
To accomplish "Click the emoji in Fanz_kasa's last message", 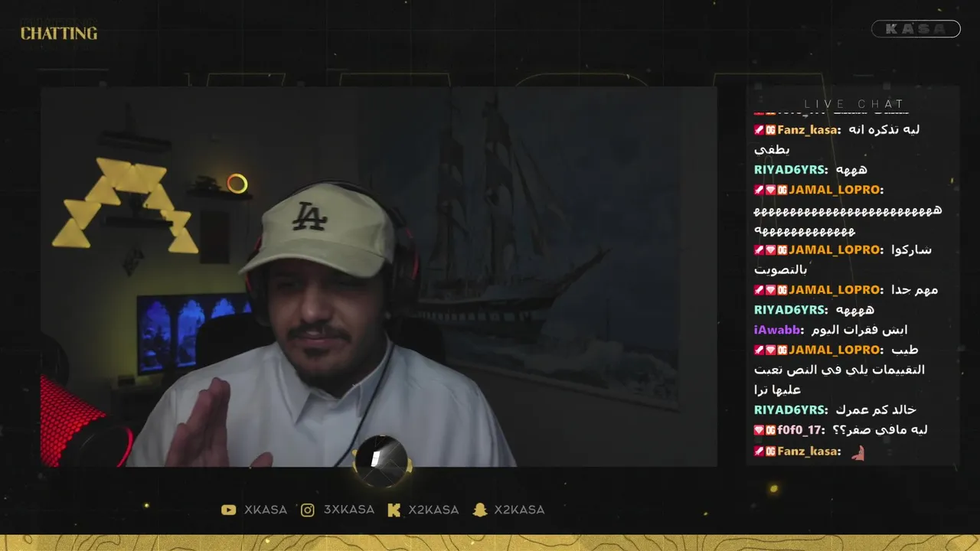I will coord(857,452).
